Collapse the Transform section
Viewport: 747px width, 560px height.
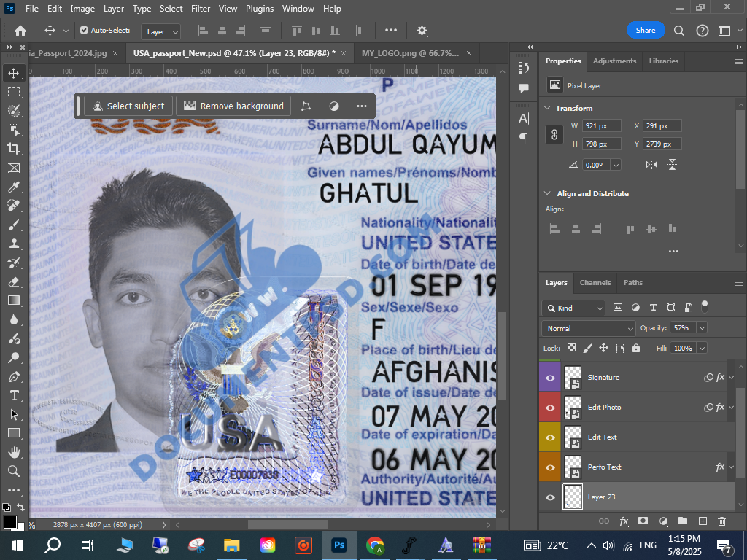pyautogui.click(x=547, y=108)
